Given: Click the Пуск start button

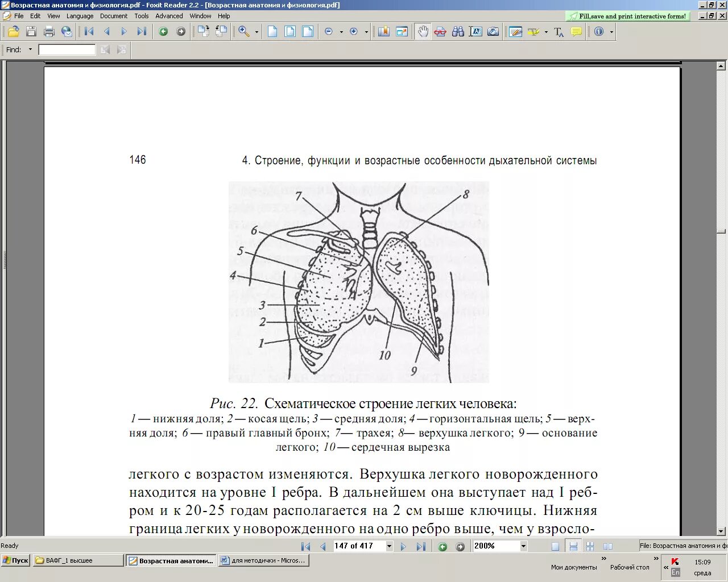Looking at the screenshot, I should pyautogui.click(x=16, y=560).
